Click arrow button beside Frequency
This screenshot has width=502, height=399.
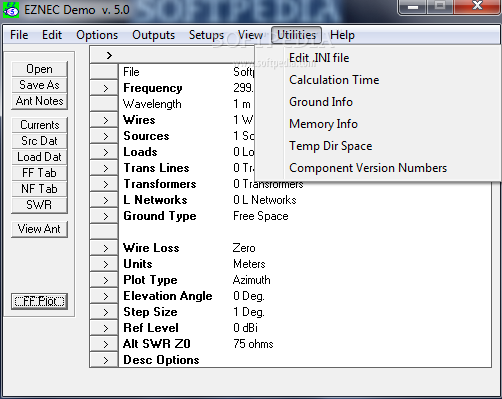click(x=104, y=88)
